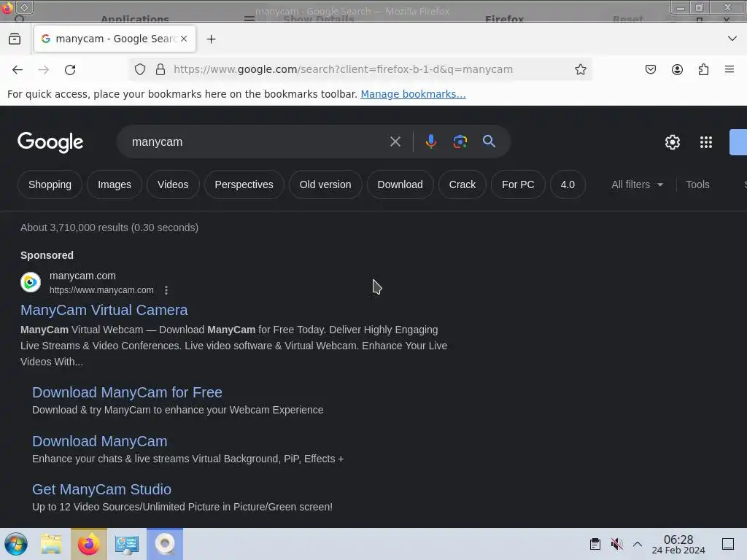Image resolution: width=747 pixels, height=560 pixels.
Task: Open the Save to Pocket icon
Action: tap(650, 69)
